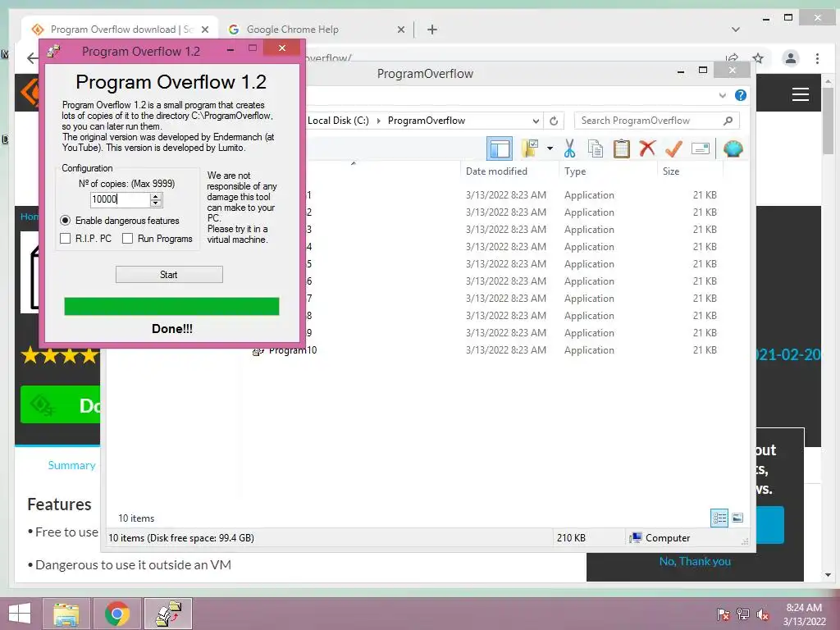Click the Chrome share page icon
Screen dimensions: 840x630
coord(732,58)
